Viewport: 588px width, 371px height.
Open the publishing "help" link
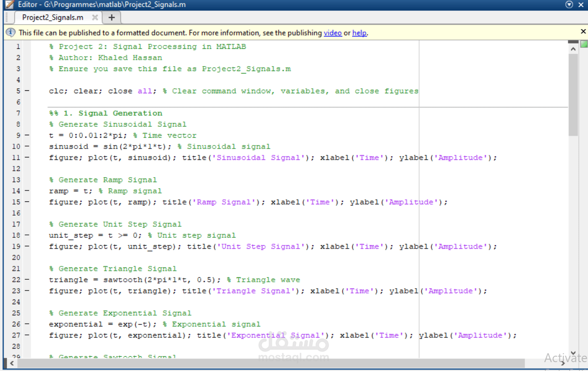[x=360, y=33]
